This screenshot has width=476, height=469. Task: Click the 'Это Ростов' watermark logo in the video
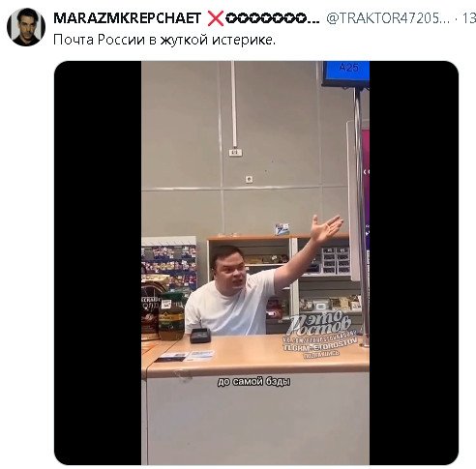[x=319, y=322]
